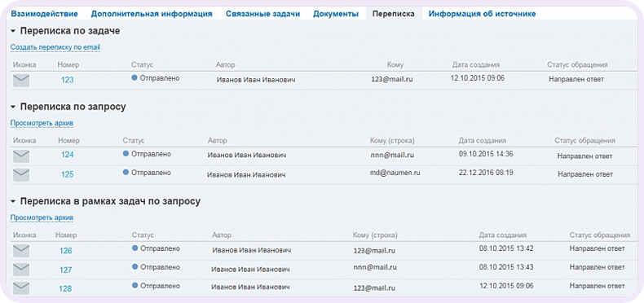Screen dimensions: 644x303
Task: Click the blue status dot in row 128
Action: tap(135, 285)
